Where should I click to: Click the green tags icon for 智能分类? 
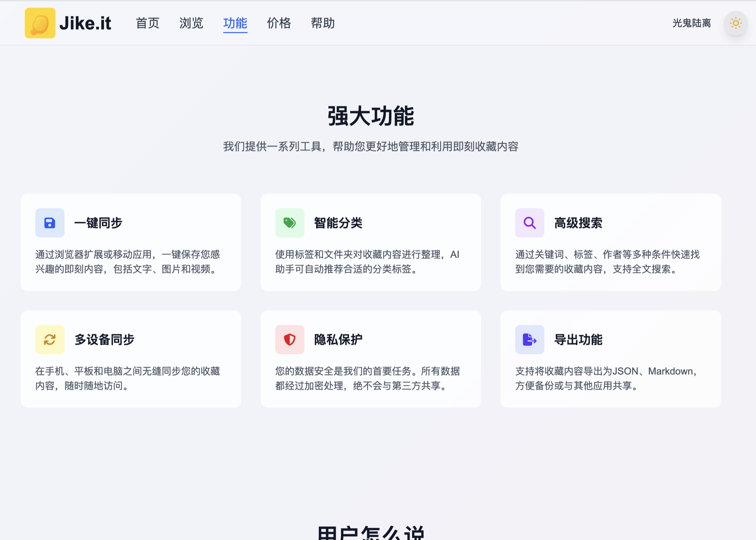[x=289, y=223]
